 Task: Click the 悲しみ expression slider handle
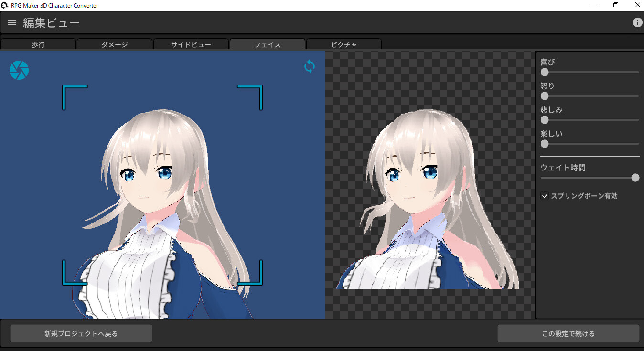544,120
